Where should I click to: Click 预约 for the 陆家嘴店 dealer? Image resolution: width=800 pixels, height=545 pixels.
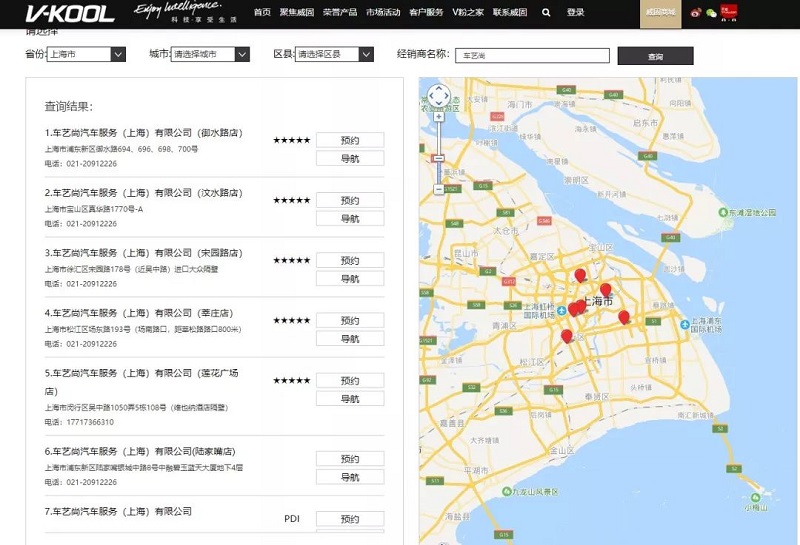tap(350, 459)
